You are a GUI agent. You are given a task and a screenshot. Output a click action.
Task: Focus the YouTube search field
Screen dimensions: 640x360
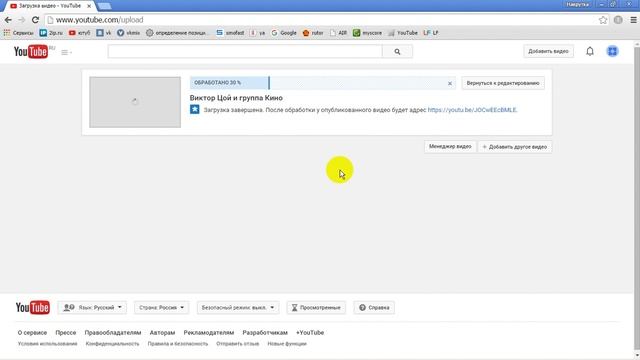(245, 52)
